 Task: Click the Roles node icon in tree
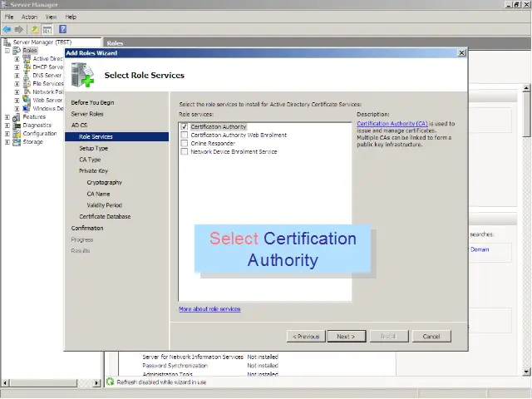click(x=17, y=51)
